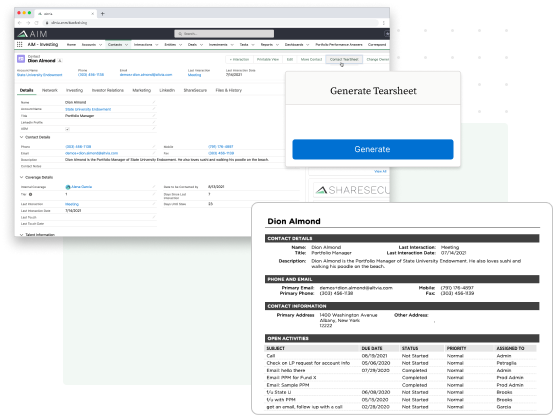
Task: Click the blue Generate button
Action: coord(373,149)
